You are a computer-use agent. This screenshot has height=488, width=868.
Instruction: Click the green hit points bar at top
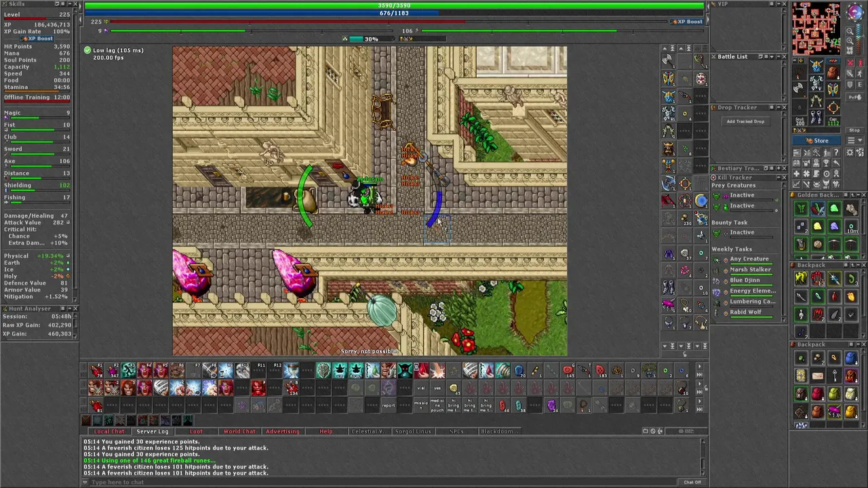click(394, 5)
